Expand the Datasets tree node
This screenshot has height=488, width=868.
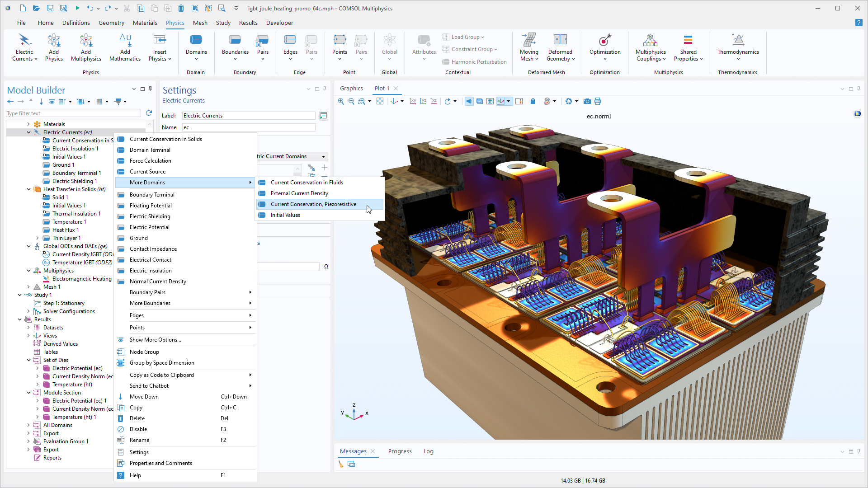pos(29,328)
